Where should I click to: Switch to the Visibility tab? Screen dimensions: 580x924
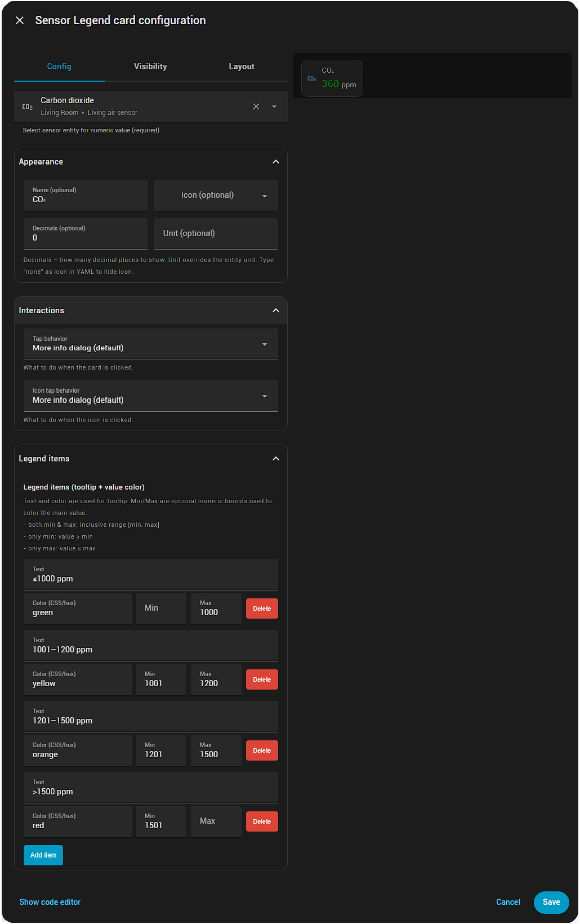tap(150, 66)
